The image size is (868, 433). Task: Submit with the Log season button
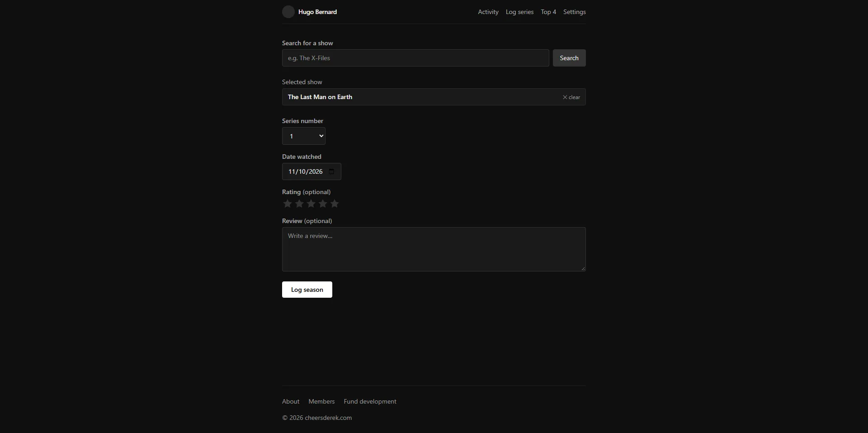[x=307, y=290]
